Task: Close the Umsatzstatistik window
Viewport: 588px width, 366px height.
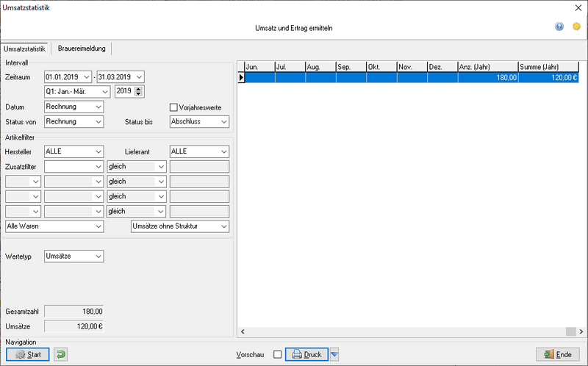Action: pos(576,9)
